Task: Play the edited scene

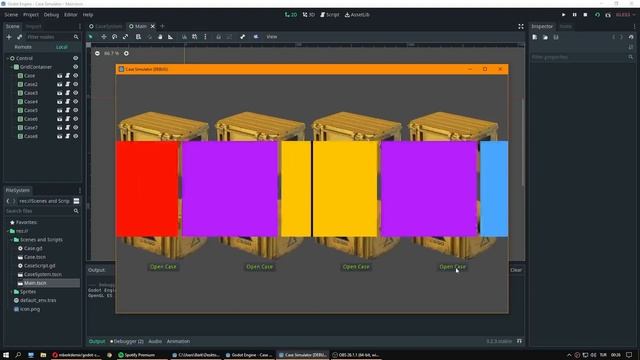Action: click(x=597, y=15)
